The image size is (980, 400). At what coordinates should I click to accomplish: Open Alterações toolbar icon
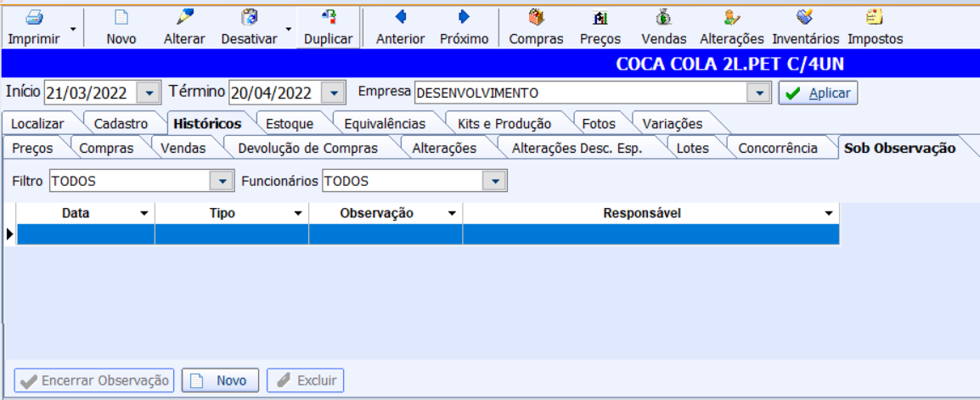(731, 17)
